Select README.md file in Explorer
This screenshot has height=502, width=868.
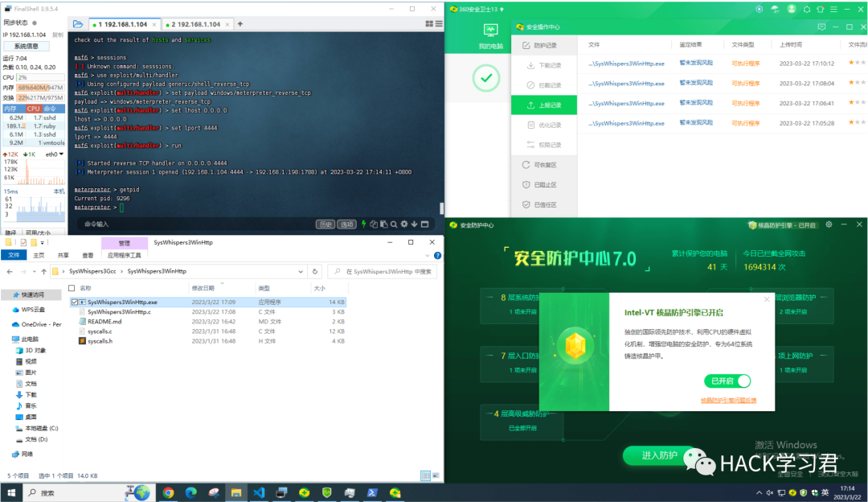(104, 321)
